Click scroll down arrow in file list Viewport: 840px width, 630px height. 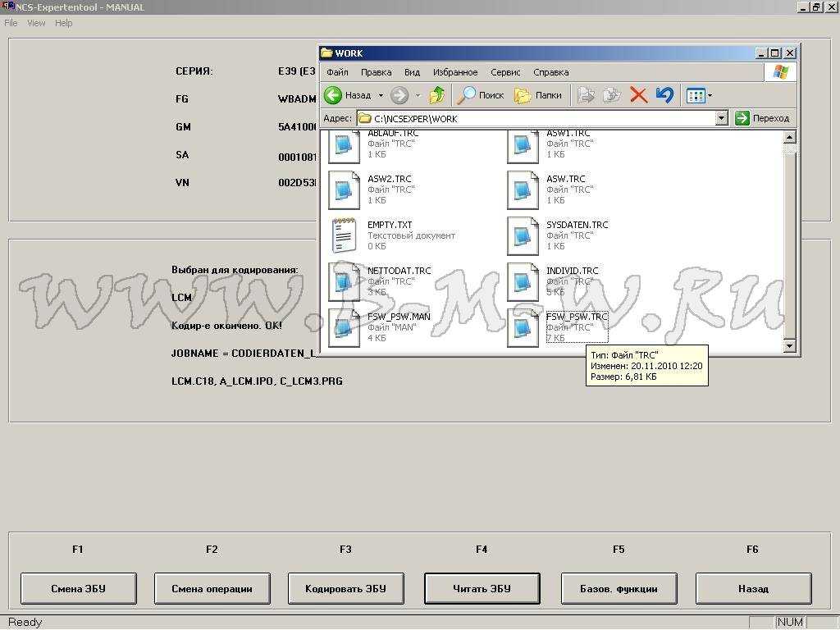(x=789, y=346)
